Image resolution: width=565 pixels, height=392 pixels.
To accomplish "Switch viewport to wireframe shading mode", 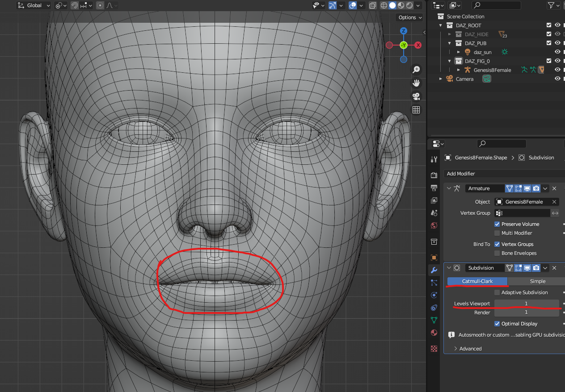I will pos(384,5).
